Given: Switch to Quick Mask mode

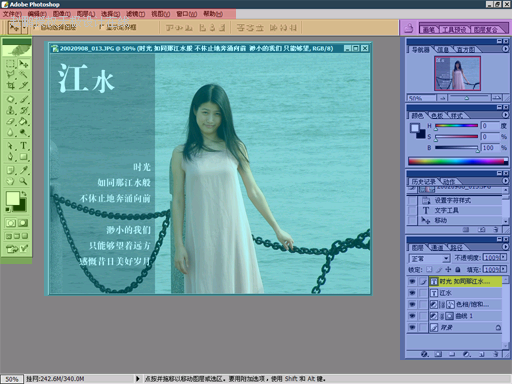Looking at the screenshot, I should tap(23, 223).
